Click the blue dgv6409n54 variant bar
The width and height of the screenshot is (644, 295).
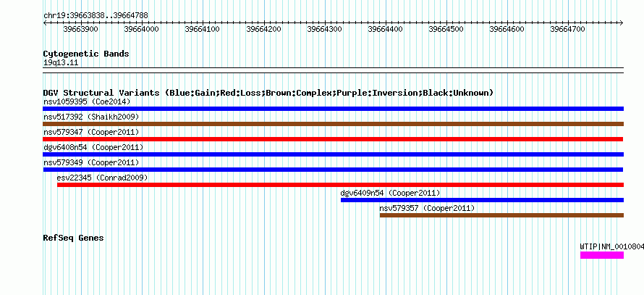pyautogui.click(x=482, y=200)
